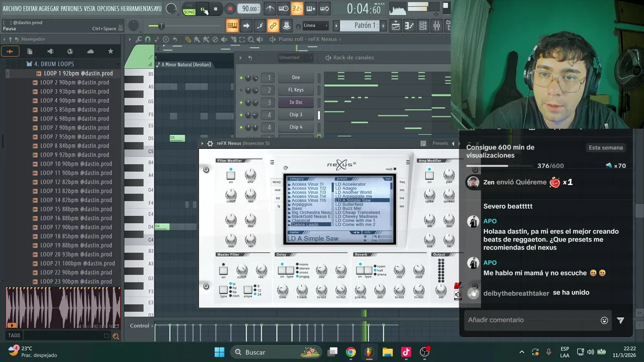Toggle Amp Modifier on button in Nexus

click(429, 175)
